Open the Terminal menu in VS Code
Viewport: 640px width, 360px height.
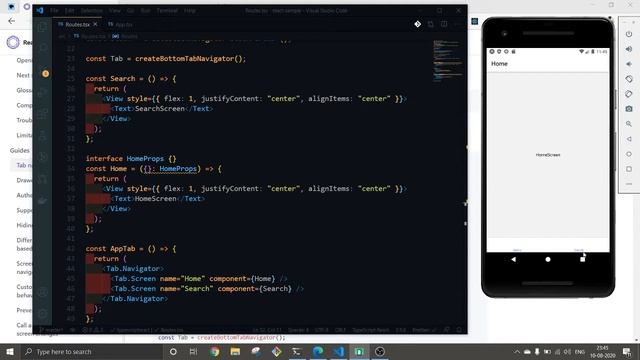pyautogui.click(x=167, y=11)
